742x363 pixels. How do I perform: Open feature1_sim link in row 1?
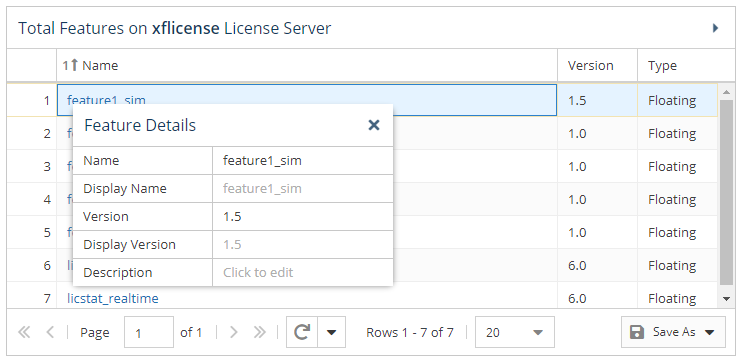(106, 99)
